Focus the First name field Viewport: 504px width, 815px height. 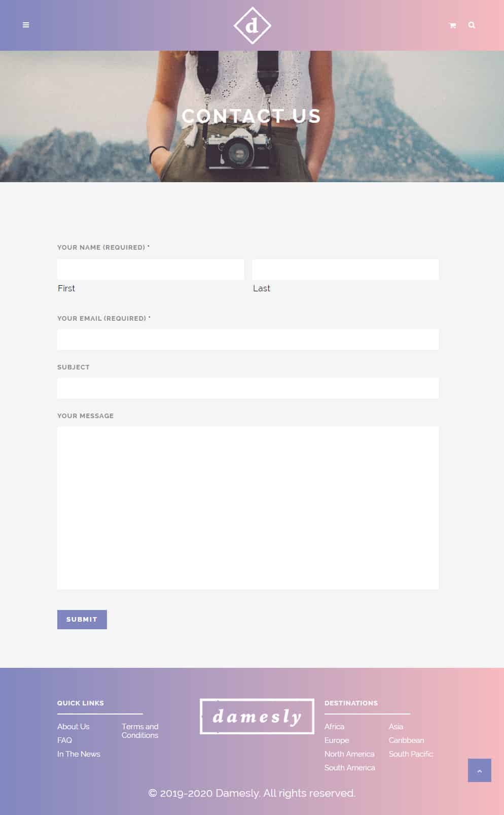[x=151, y=269]
